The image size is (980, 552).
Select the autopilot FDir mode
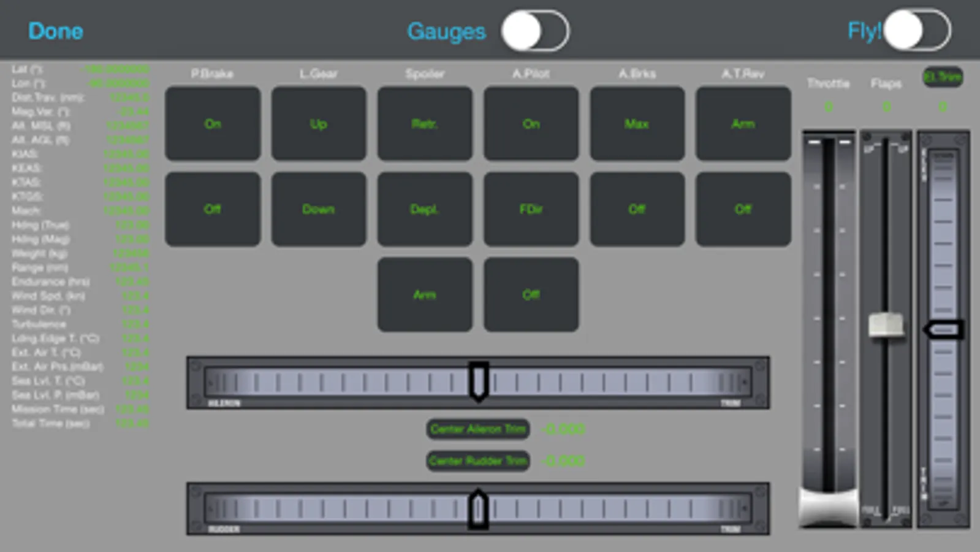coord(531,209)
